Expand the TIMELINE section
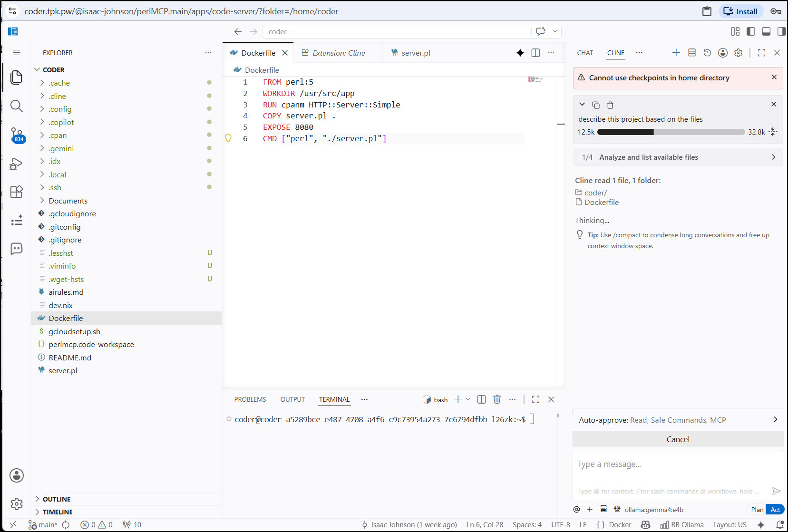The image size is (788, 532). point(126,512)
